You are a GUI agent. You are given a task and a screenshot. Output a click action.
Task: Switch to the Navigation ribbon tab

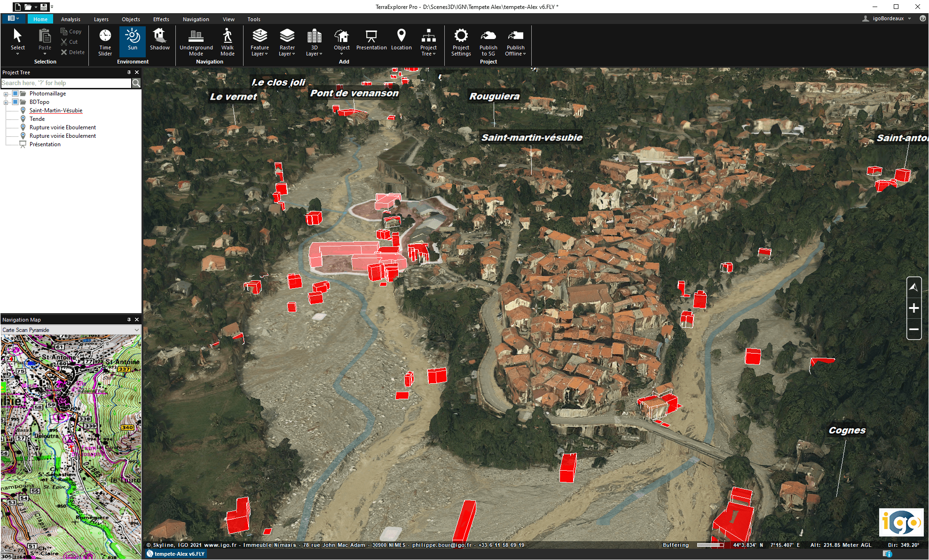pos(196,19)
